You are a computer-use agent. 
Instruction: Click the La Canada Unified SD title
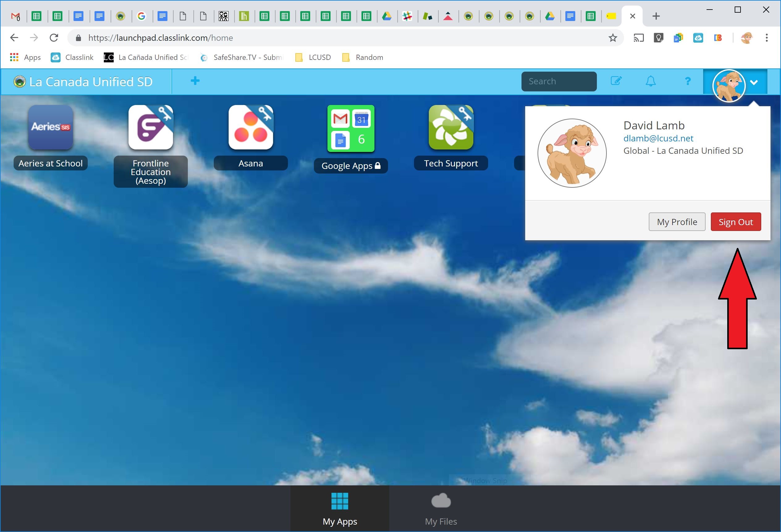pyautogui.click(x=91, y=82)
